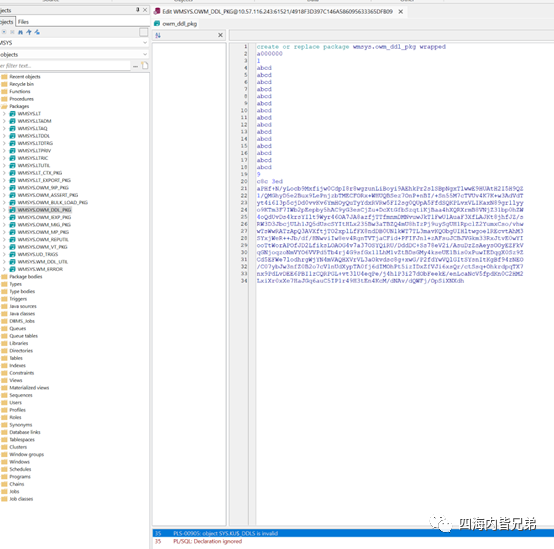
Task: Select the PLS-00905 object invalid error row
Action: tap(353, 533)
